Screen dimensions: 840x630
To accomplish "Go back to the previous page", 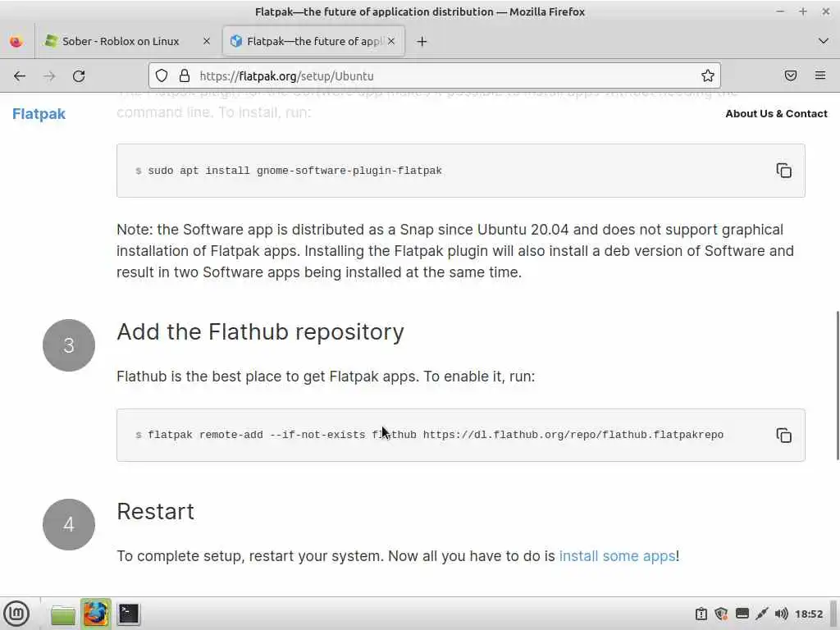I will pyautogui.click(x=20, y=76).
